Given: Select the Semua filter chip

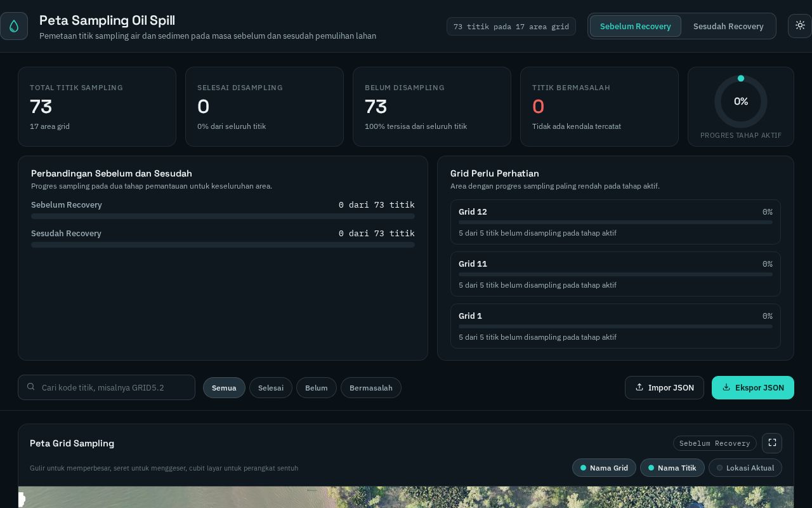Looking at the screenshot, I should coord(224,388).
